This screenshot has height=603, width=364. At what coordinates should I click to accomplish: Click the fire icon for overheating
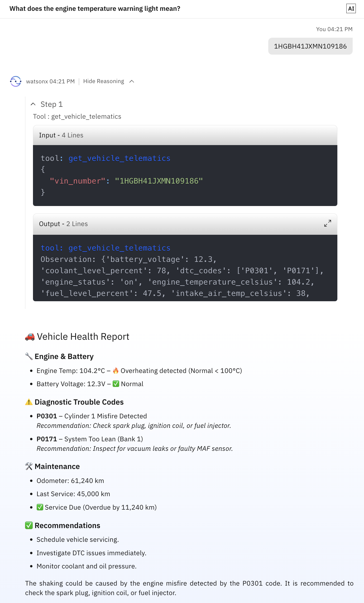[116, 371]
